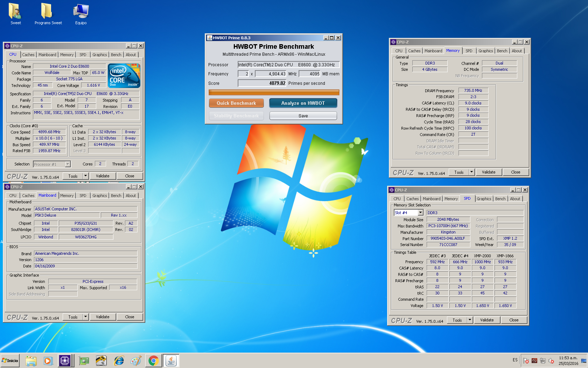Launch Windows Media Player from taskbar
The height and width of the screenshot is (368, 588).
48,361
